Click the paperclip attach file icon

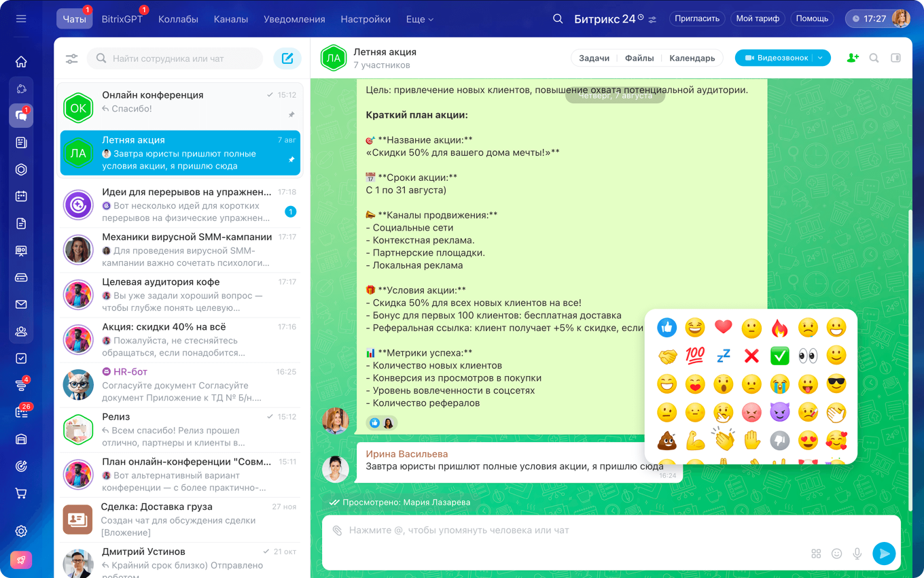(x=337, y=530)
